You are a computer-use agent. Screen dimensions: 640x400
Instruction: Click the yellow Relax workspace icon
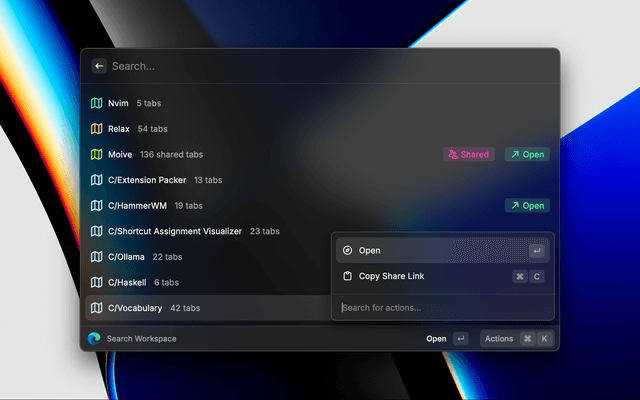click(97, 129)
